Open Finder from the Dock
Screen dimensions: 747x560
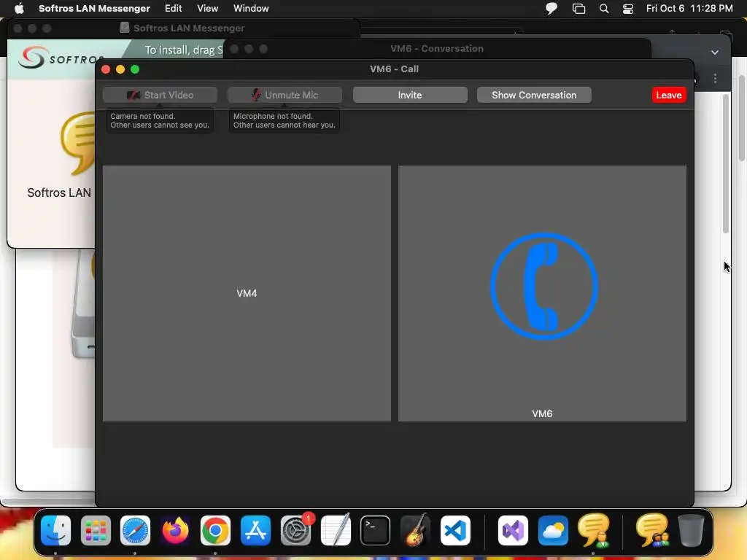pos(55,530)
